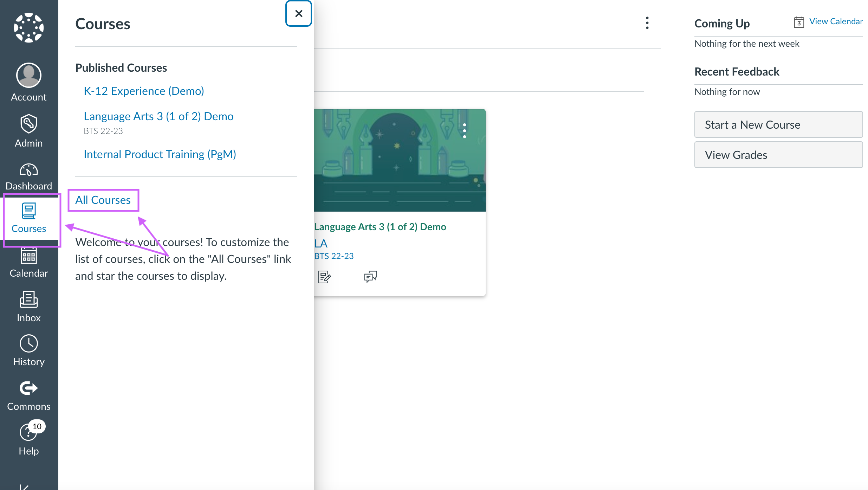Screen dimensions: 868x490
Task: Open dashboard options kebab menu
Action: (x=647, y=23)
